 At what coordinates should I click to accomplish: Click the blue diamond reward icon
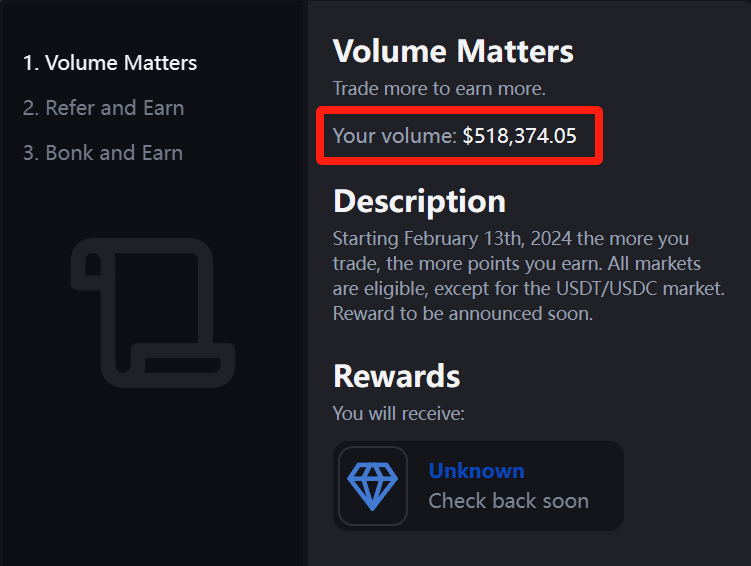coord(372,486)
